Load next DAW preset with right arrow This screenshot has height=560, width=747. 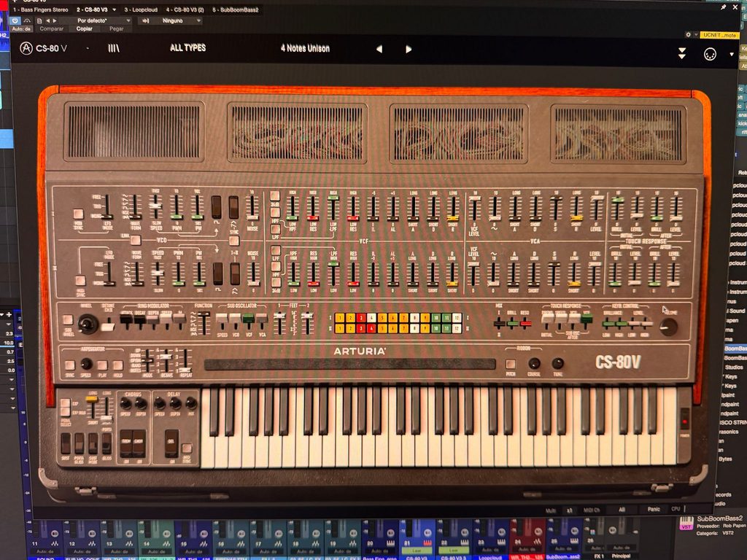(55, 21)
